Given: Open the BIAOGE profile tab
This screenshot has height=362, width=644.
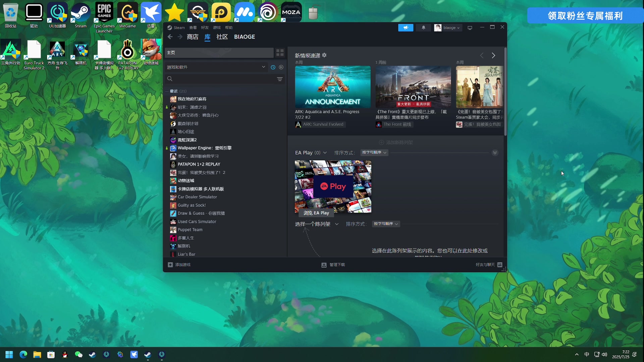Looking at the screenshot, I should [x=245, y=37].
